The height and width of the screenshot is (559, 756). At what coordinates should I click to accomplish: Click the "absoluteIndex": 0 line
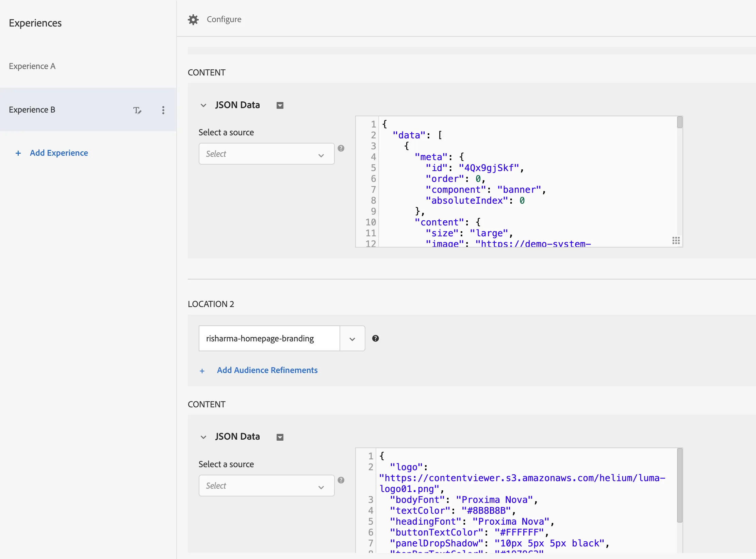(475, 201)
